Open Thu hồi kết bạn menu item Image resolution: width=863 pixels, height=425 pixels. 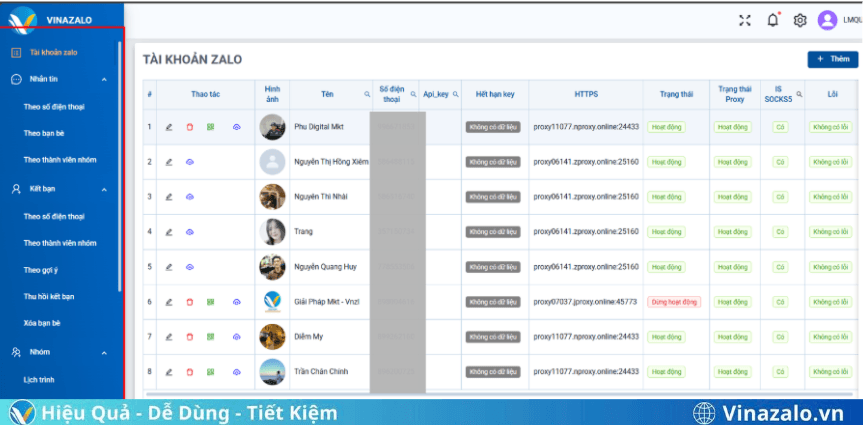(x=49, y=297)
